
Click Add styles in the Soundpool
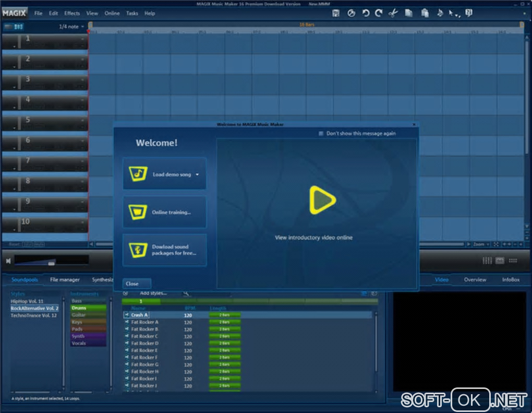point(153,293)
